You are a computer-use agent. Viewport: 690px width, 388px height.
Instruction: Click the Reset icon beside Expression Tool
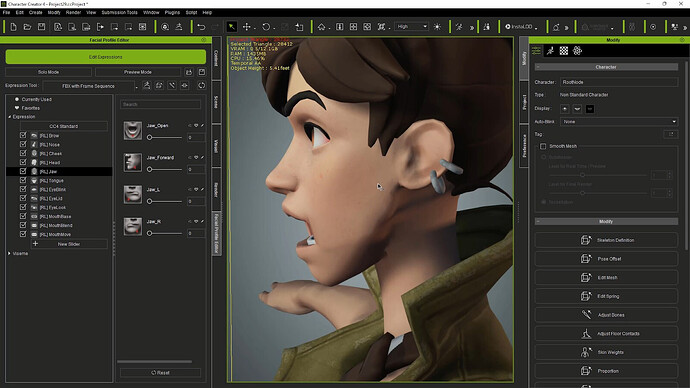click(202, 85)
